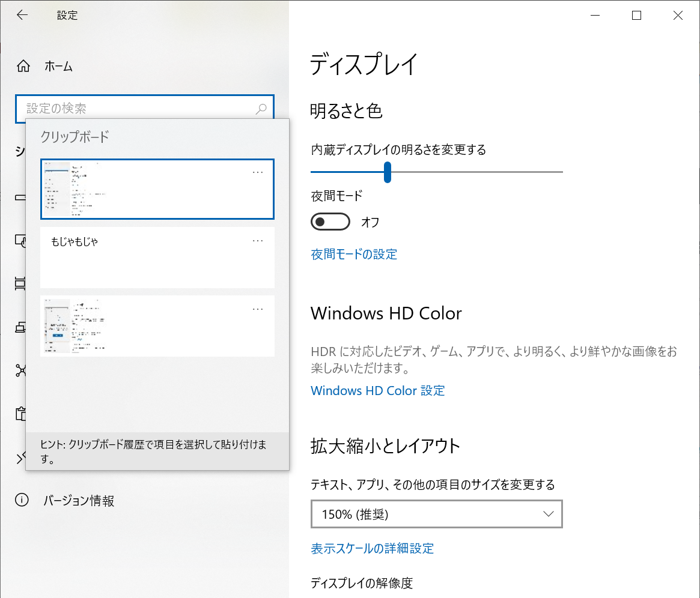Click the 拡大縮小とレイアウト section heading
Viewport: 700px width, 598px height.
385,446
